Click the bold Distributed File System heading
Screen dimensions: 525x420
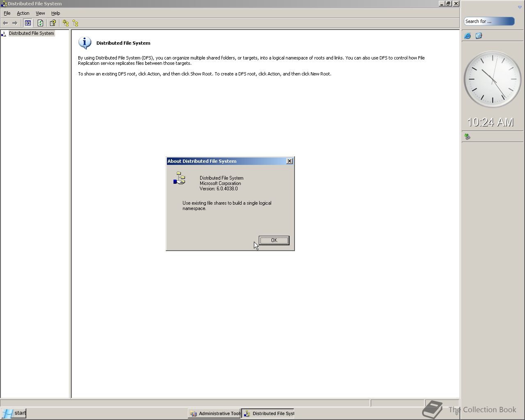point(123,43)
